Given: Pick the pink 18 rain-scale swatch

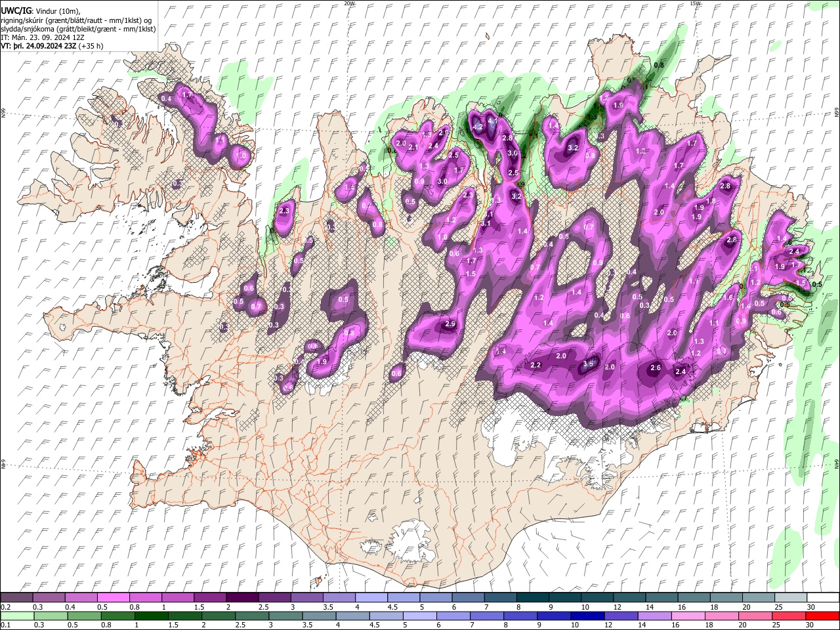Looking at the screenshot, I should [721, 616].
